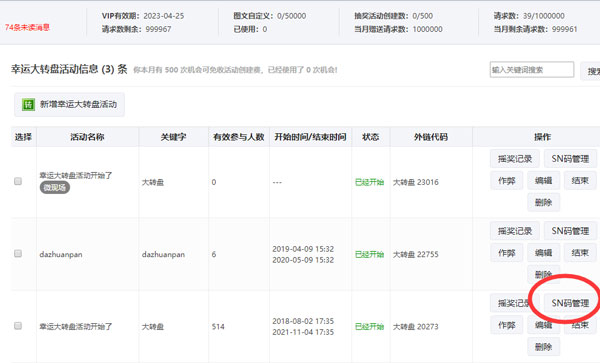Click the 活动名称 column header
The width and height of the screenshot is (600, 363).
point(87,137)
